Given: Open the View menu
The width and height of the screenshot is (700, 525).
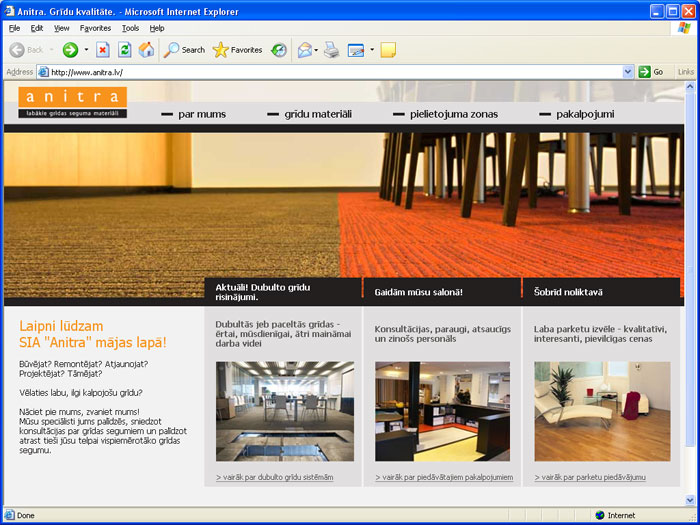Looking at the screenshot, I should (x=62, y=28).
